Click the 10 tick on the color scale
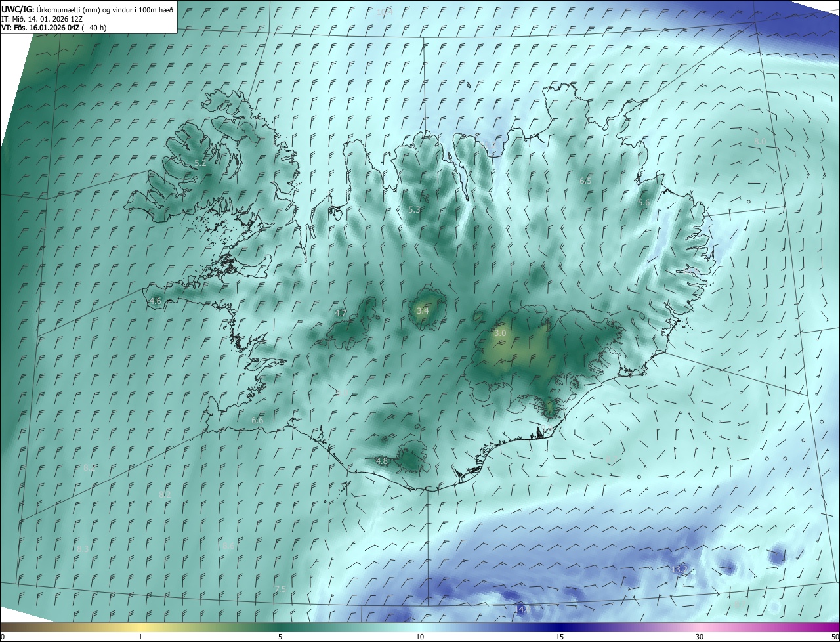This screenshot has width=840, height=642. [x=420, y=637]
